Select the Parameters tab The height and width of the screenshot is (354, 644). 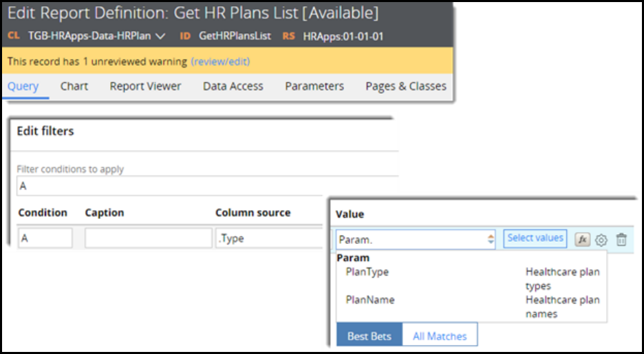pyautogui.click(x=314, y=86)
